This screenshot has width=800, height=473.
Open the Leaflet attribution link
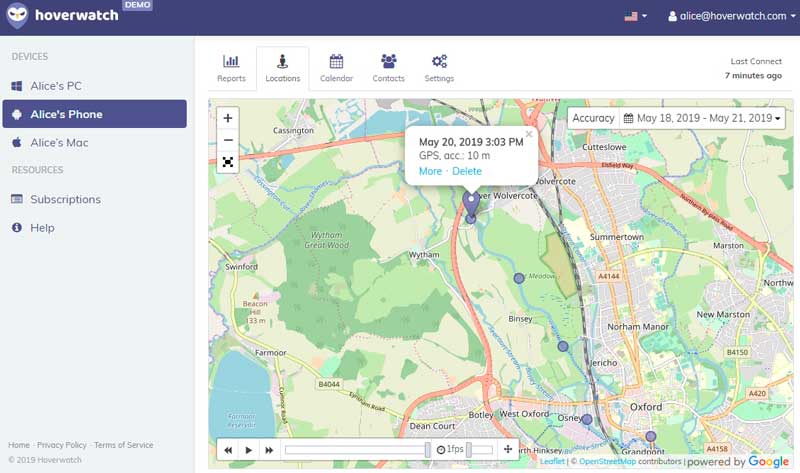552,461
